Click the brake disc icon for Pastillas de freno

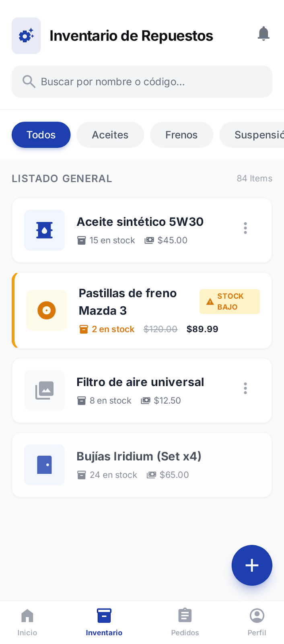point(46,310)
